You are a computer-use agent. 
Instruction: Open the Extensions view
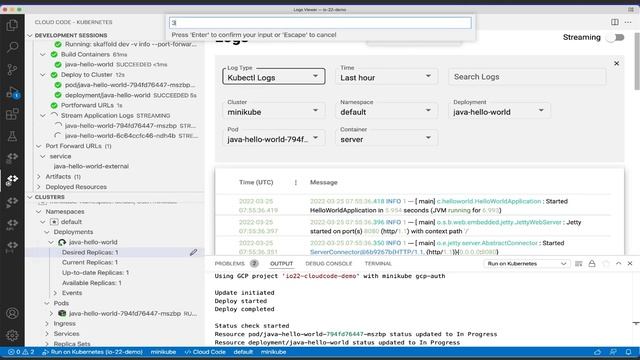(x=12, y=114)
